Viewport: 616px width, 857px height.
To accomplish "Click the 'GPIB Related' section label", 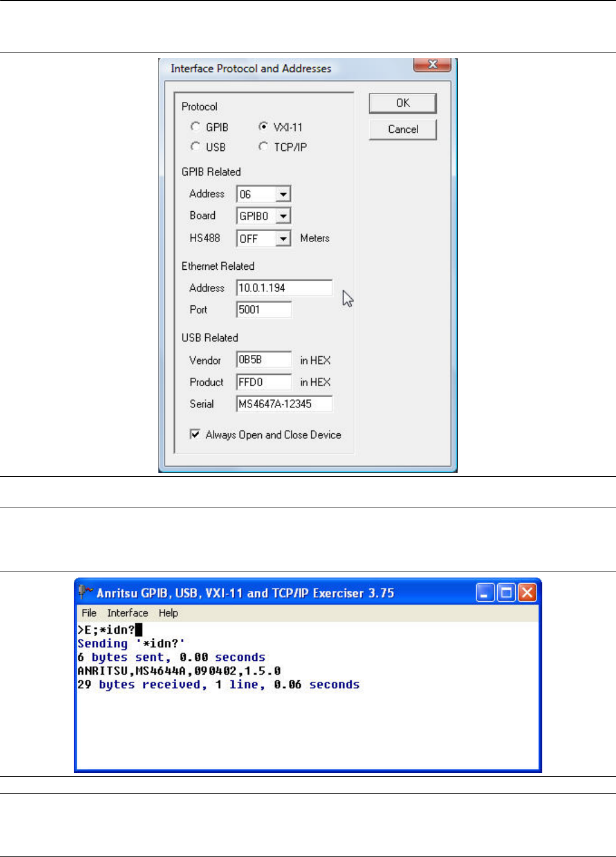I will (x=211, y=172).
